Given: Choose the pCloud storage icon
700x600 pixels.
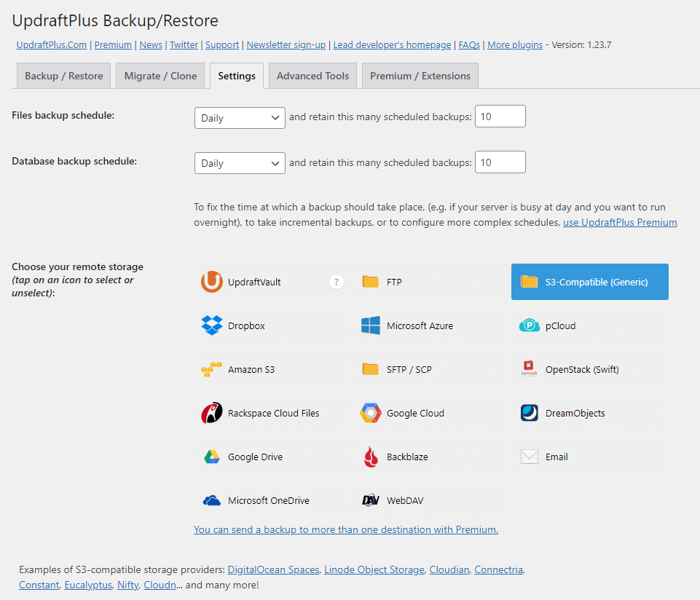Looking at the screenshot, I should tap(530, 325).
